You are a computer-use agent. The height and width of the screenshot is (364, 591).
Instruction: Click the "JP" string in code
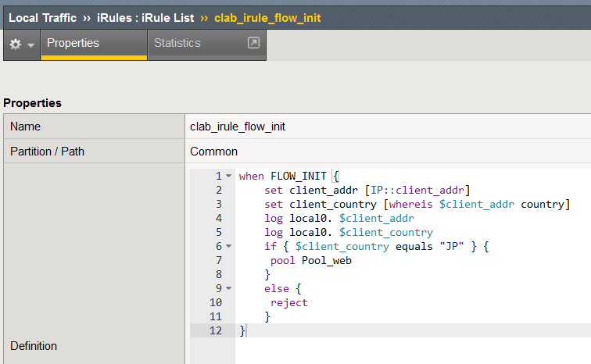[x=452, y=246]
